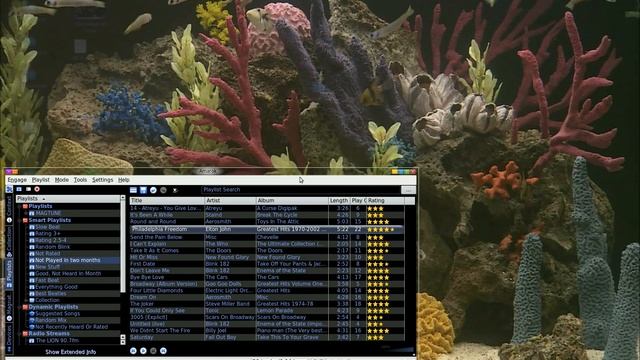Click the Amarok icon above the Context tab
The height and width of the screenshot is (360, 640).
click(9, 189)
